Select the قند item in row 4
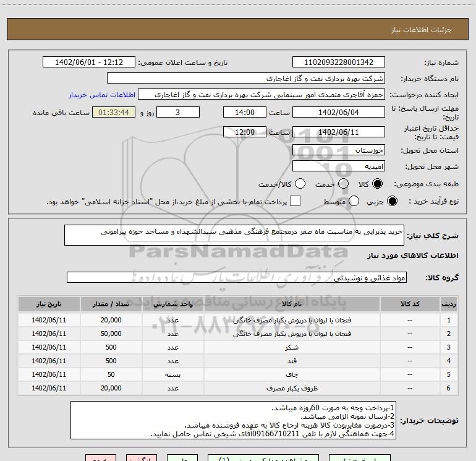The image size is (476, 461). [x=292, y=361]
